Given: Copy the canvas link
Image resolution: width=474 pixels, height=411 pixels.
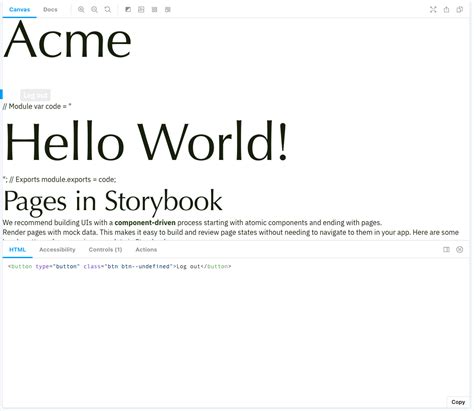Looking at the screenshot, I should click(460, 10).
